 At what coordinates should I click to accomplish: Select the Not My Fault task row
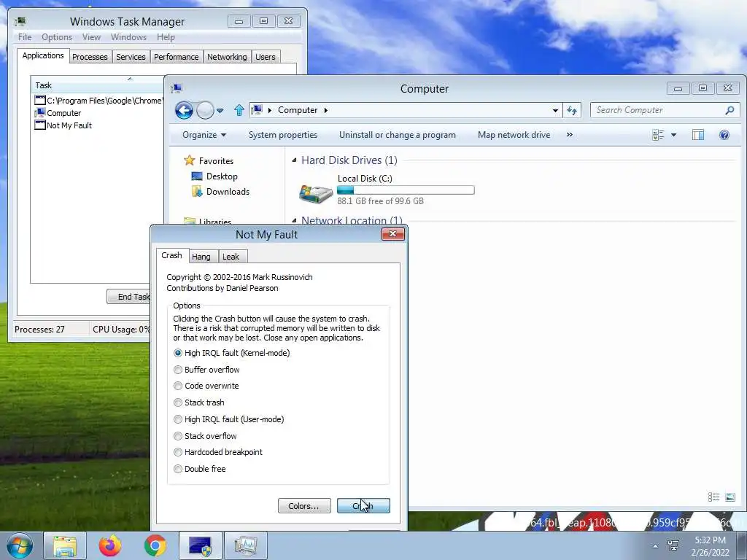coord(98,125)
